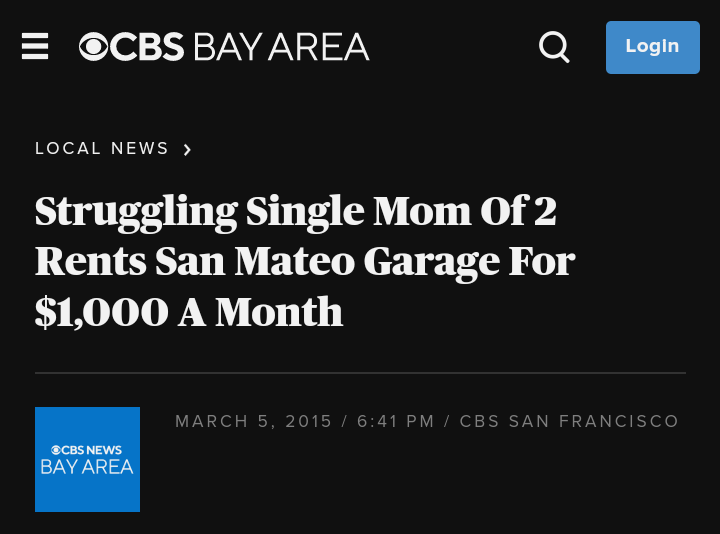Click the CBS NEWS text in thumbnail

(x=92, y=450)
